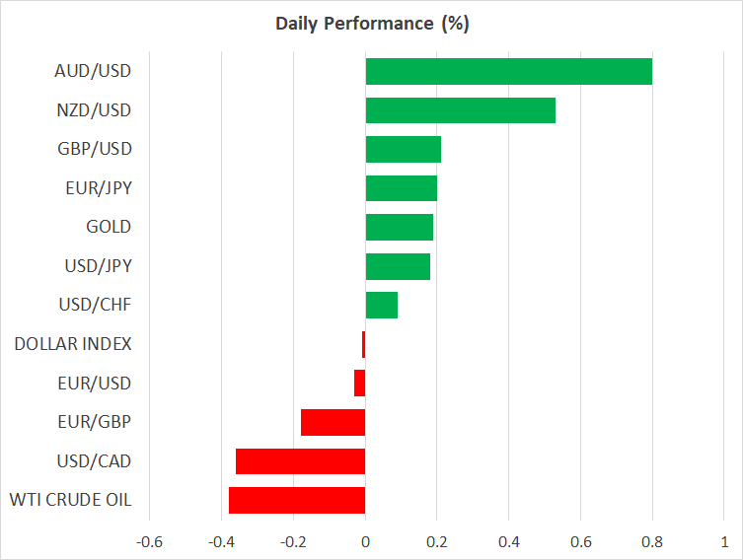Viewport: 743px width, 560px height.
Task: Select the WTI CRUDE OIL label
Action: (69, 500)
